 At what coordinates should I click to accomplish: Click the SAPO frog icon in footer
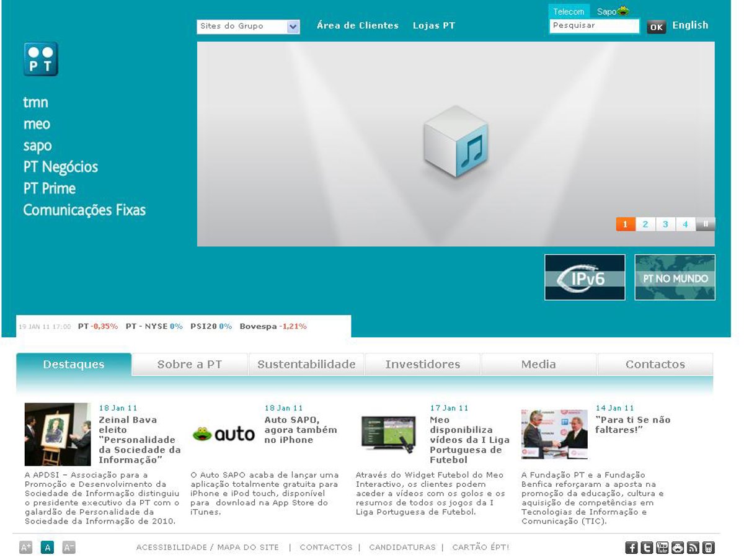tap(678, 548)
